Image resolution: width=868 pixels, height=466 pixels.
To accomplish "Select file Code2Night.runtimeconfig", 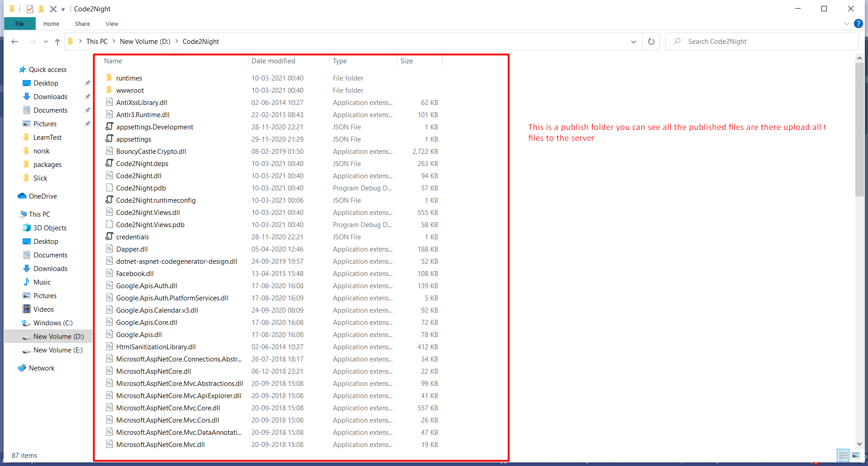I will pos(156,200).
